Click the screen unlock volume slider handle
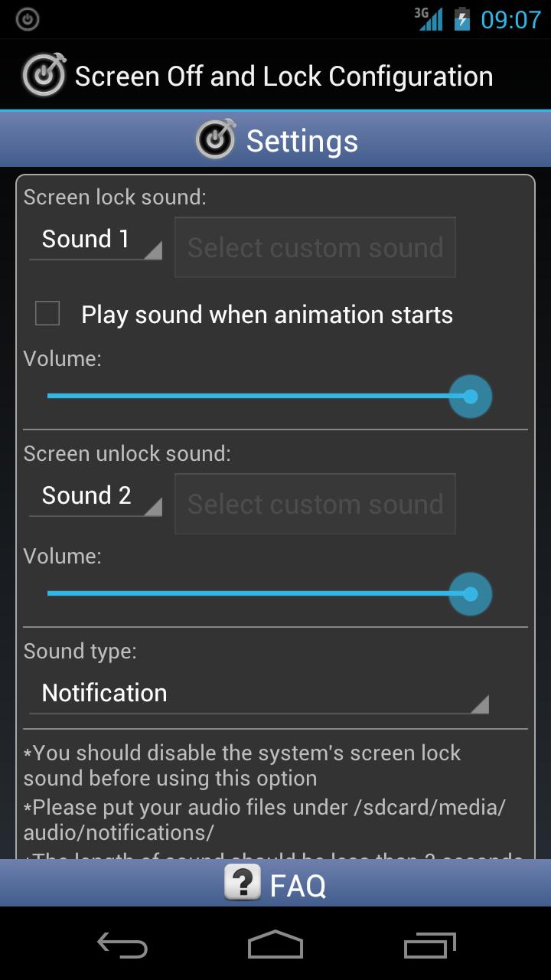Image resolution: width=551 pixels, height=980 pixels. tap(470, 594)
